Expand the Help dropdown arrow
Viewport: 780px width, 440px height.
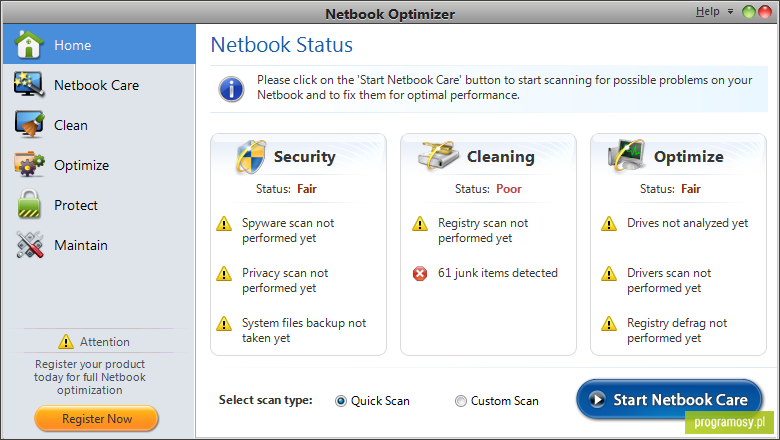click(730, 11)
